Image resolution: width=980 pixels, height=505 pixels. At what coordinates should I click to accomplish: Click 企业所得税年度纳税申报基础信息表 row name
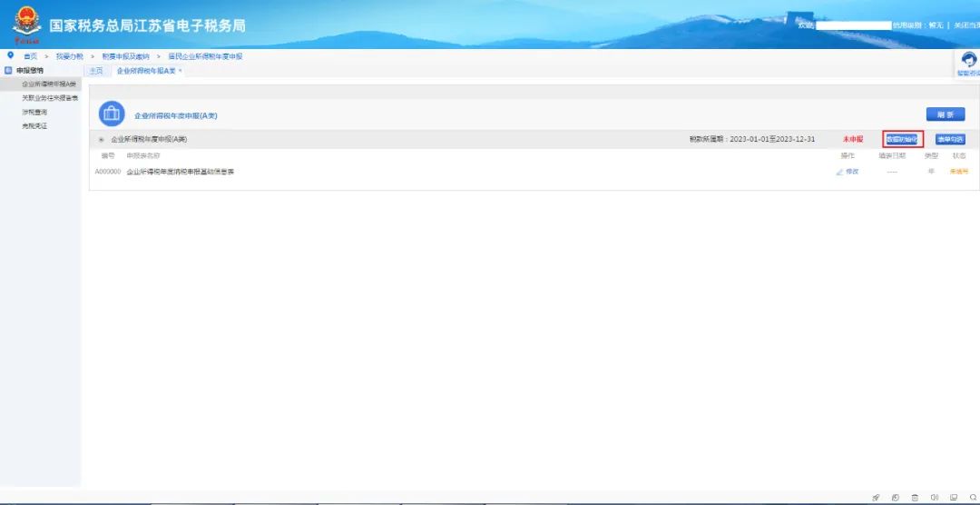click(x=180, y=172)
